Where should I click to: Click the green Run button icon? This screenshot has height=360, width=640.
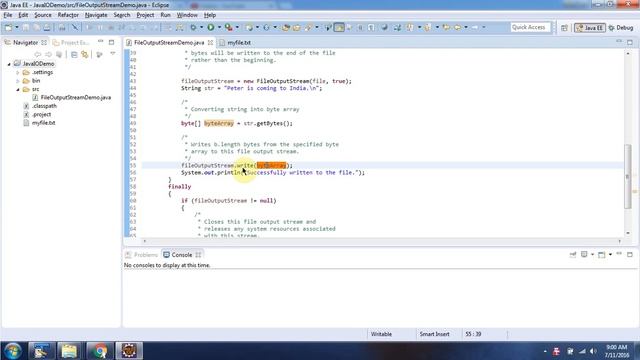(x=211, y=27)
